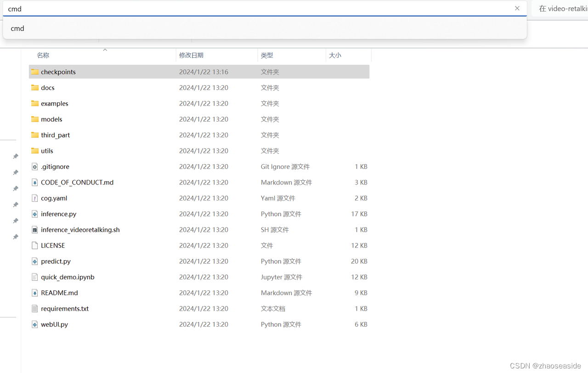Click the 2024/1/22 13:16 date of checkpoints
The height and width of the screenshot is (373, 588).
click(204, 72)
